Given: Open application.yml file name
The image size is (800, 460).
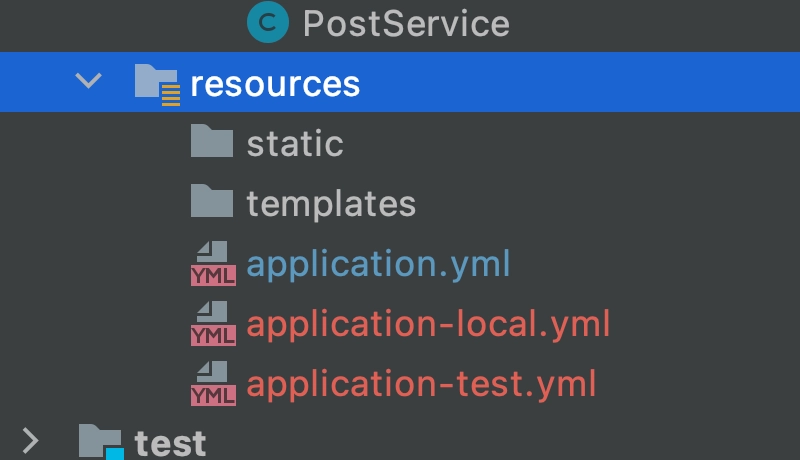Looking at the screenshot, I should click(378, 264).
